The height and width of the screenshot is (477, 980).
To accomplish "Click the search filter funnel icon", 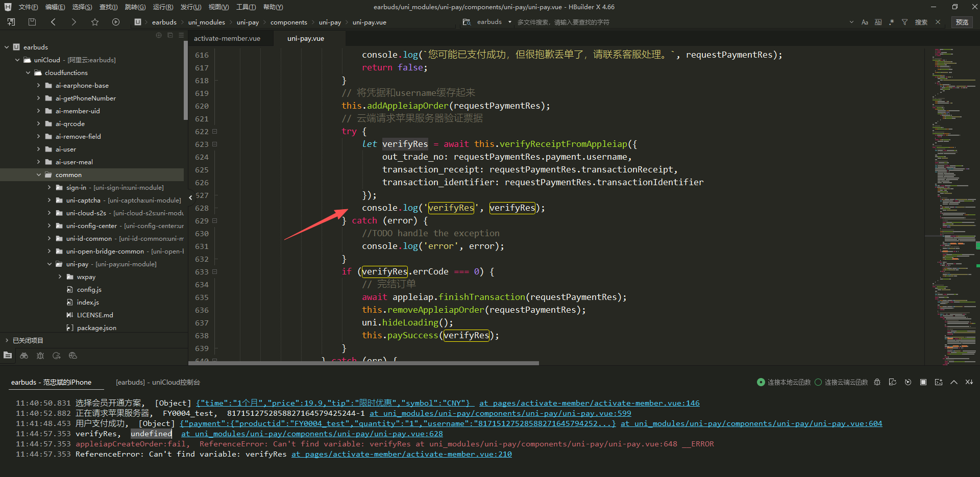I will tap(904, 22).
